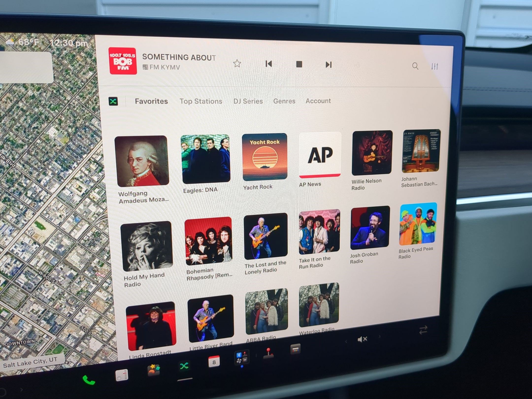
Task: Play Eagles: DNA station
Action: [206, 159]
